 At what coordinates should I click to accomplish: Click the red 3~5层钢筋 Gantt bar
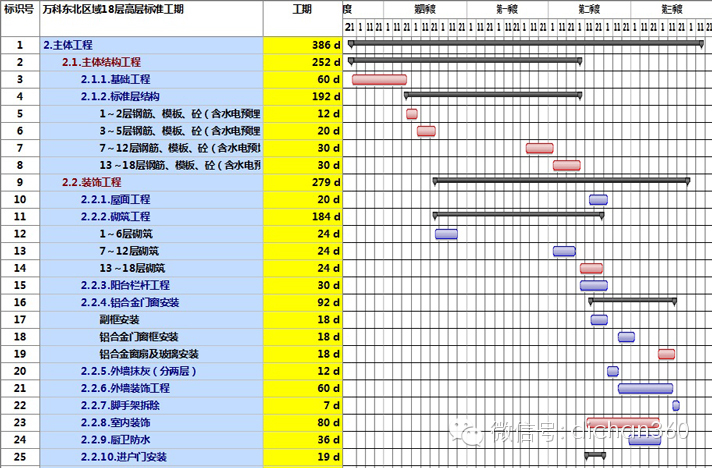[426, 131]
